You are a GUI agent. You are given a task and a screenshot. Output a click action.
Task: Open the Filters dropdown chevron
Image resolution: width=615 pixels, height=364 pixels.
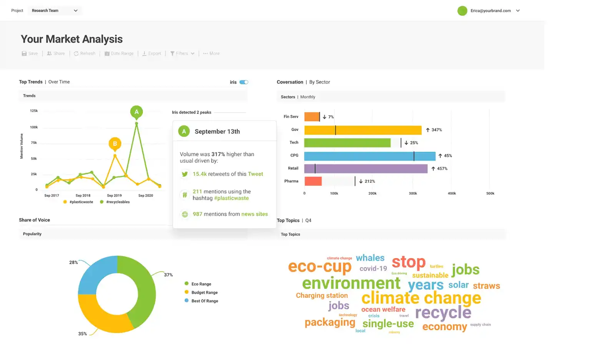pos(192,53)
